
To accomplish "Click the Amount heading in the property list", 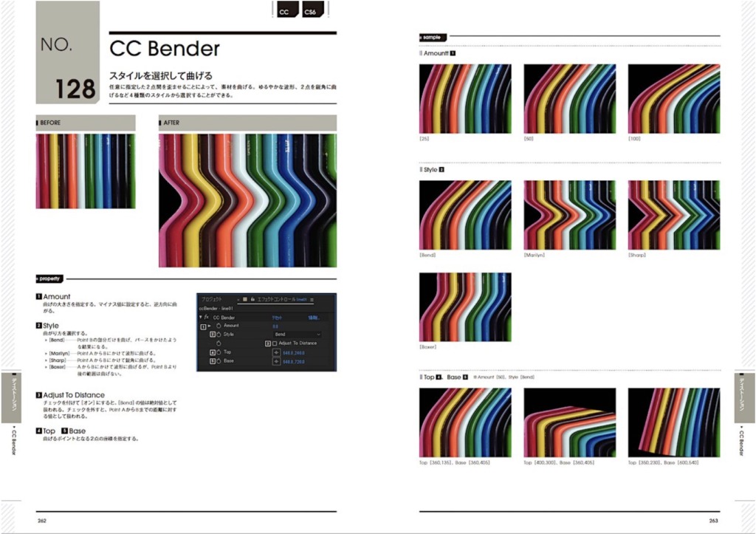I will (56, 297).
